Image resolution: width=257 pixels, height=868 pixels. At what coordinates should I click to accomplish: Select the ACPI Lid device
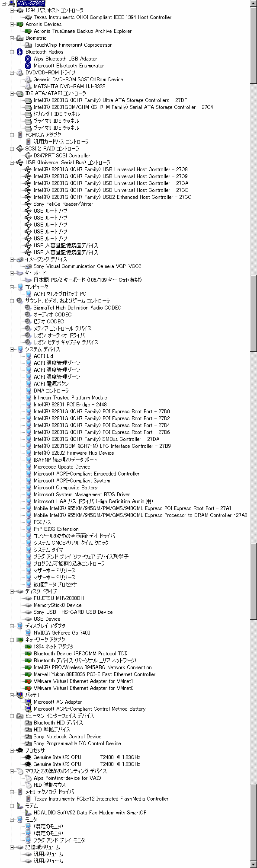pos(43,356)
